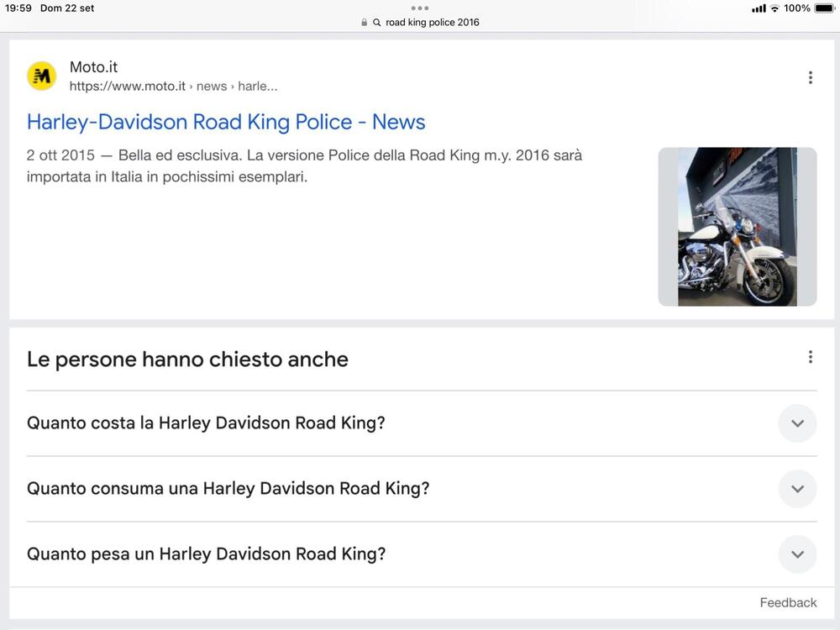Viewport: 840px width, 630px height.
Task: Tap the address bar text 'road king police 2016'
Action: pos(433,23)
